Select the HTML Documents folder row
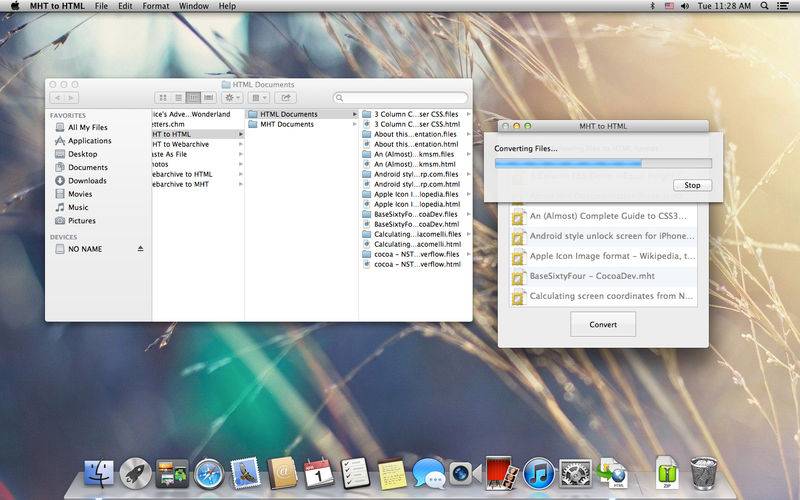 pos(302,114)
